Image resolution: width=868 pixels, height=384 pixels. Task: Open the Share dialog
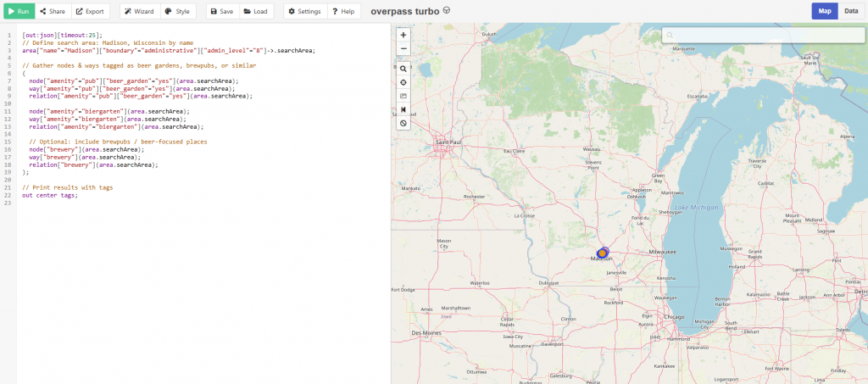click(x=53, y=12)
